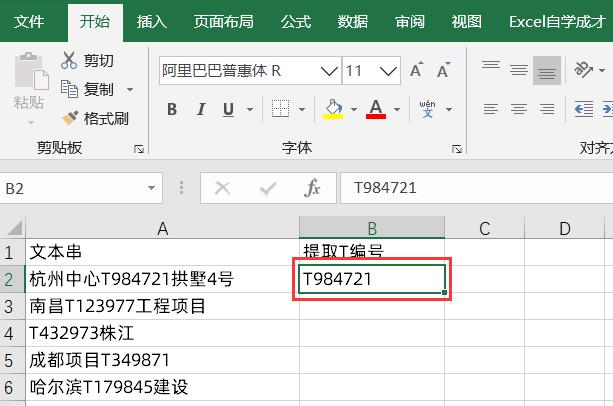This screenshot has height=406, width=613.
Task: Expand orientation dropdown arrow
Action: pyautogui.click(x=602, y=71)
